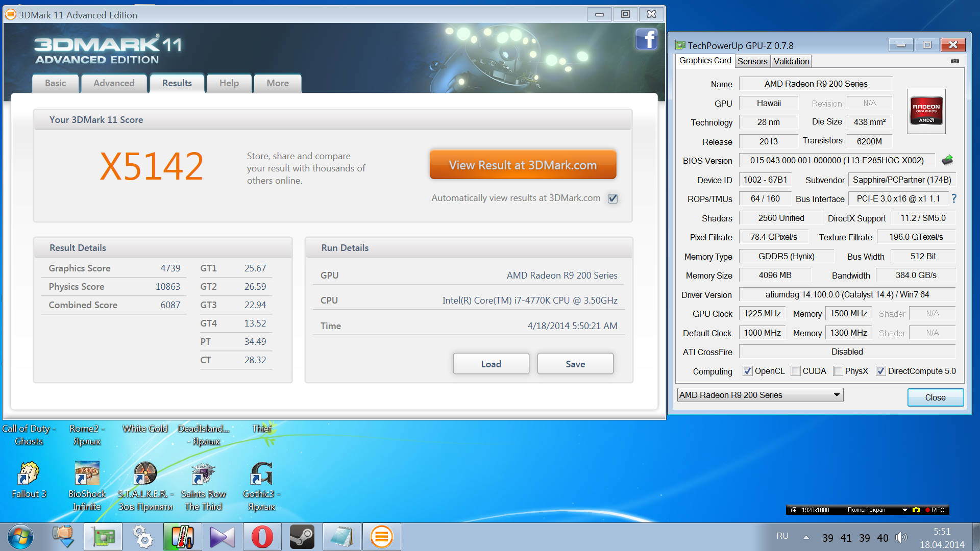
Task: Open BioShock Infinite desktop shortcut
Action: point(87,474)
